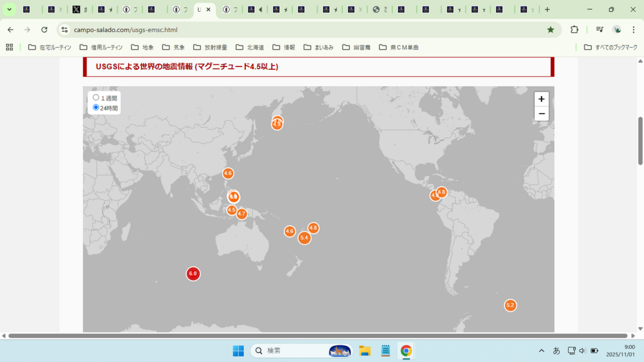Open a new browser tab
Viewport: 644px width, 362px height.
[547, 9]
